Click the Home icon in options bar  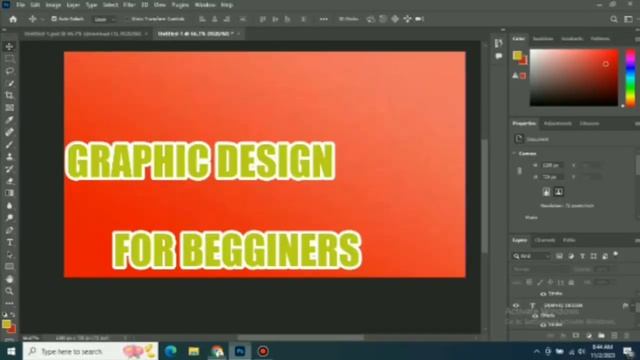[x=13, y=19]
